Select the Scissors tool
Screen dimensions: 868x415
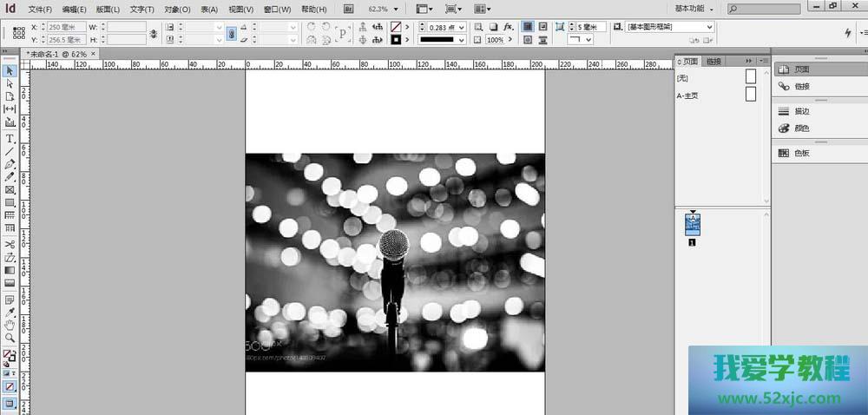(x=10, y=245)
